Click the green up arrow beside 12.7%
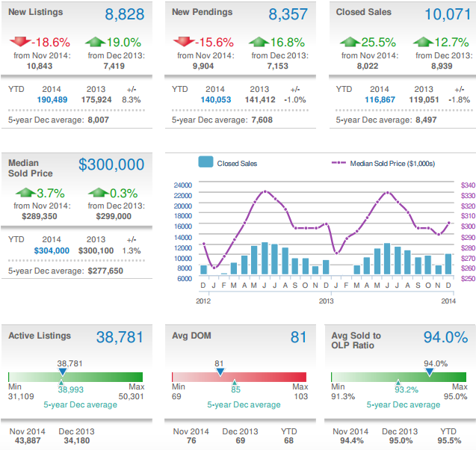Image resolution: width=476 pixels, height=450 pixels. point(423,42)
